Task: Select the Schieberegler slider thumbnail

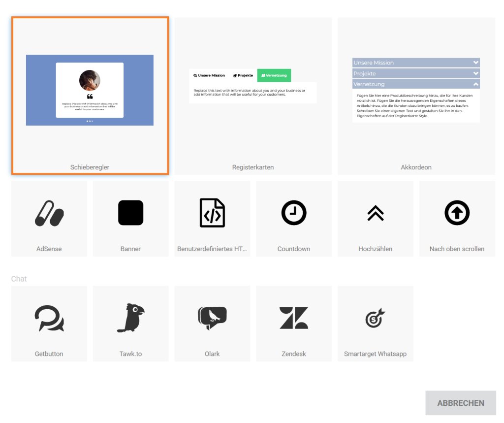Action: click(90, 90)
